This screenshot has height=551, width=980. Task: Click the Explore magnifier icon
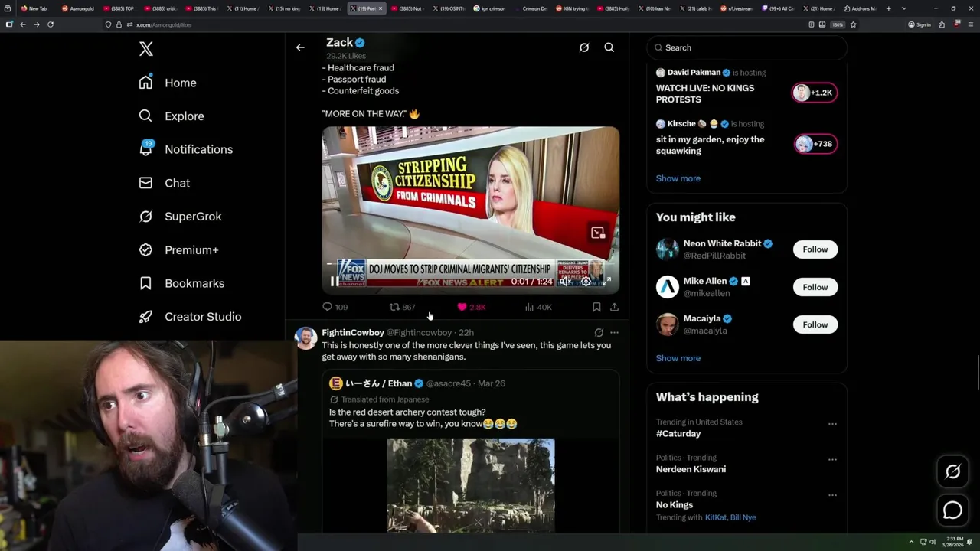coord(145,116)
